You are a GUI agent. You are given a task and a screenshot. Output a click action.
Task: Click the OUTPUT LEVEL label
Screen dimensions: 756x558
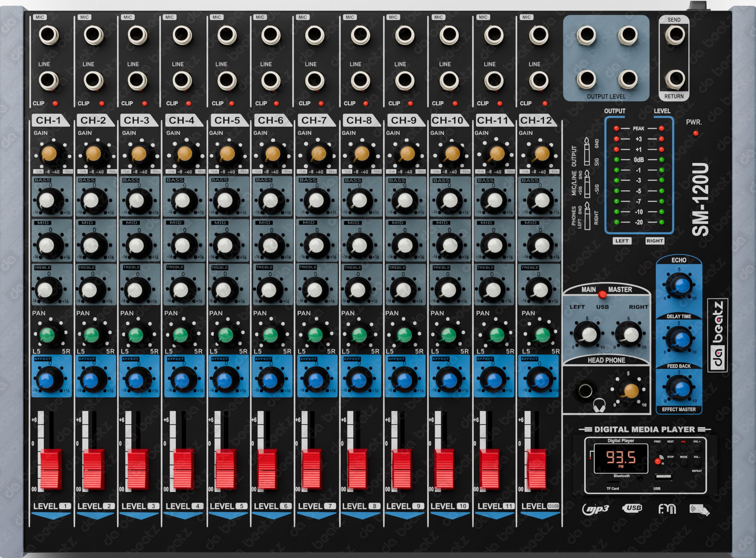[606, 96]
